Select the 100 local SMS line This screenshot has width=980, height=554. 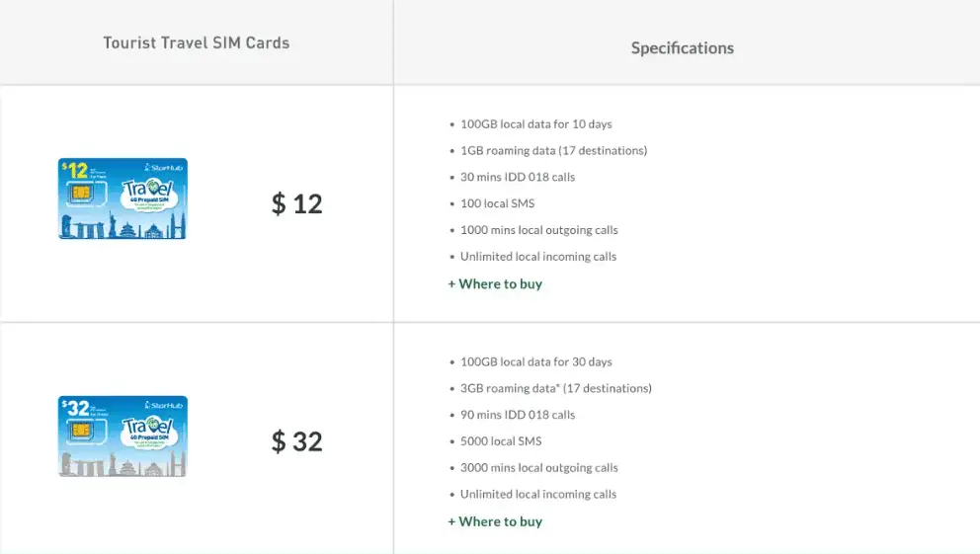click(x=497, y=203)
